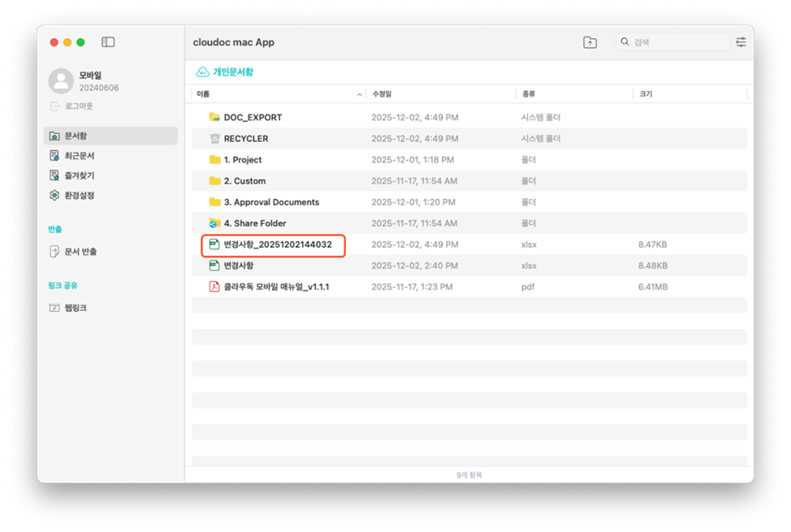Screen dimensions: 791x532
Task: Sort list by 크기 column header
Action: pos(646,94)
